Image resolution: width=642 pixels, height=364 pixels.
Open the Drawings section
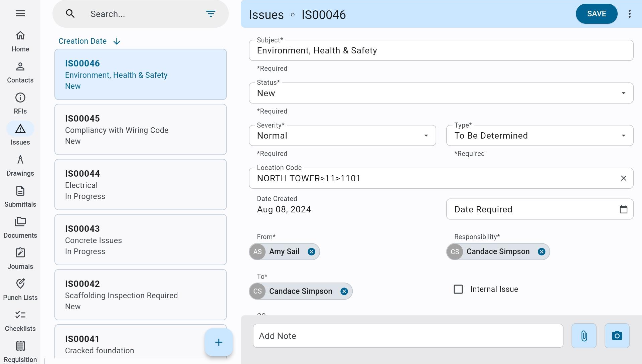coord(20,165)
